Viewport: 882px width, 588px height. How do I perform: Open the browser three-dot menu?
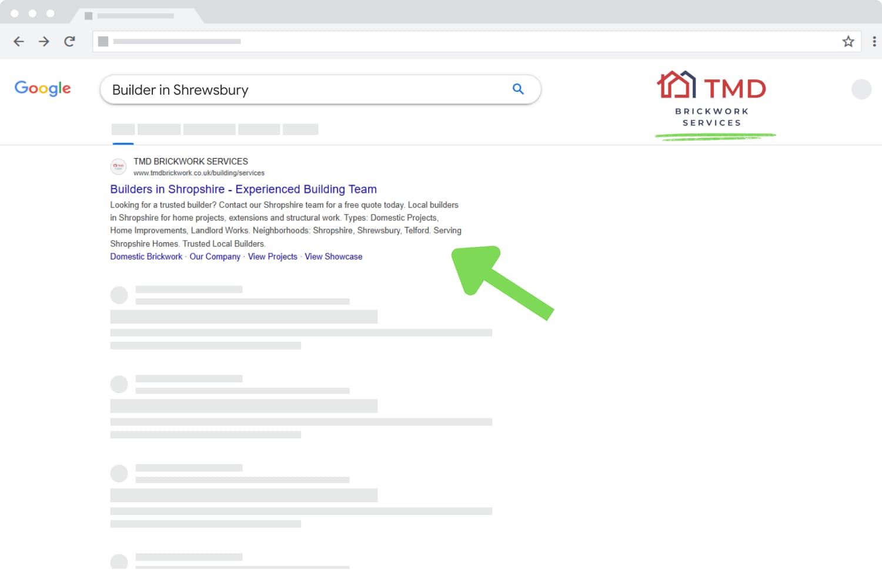point(874,41)
